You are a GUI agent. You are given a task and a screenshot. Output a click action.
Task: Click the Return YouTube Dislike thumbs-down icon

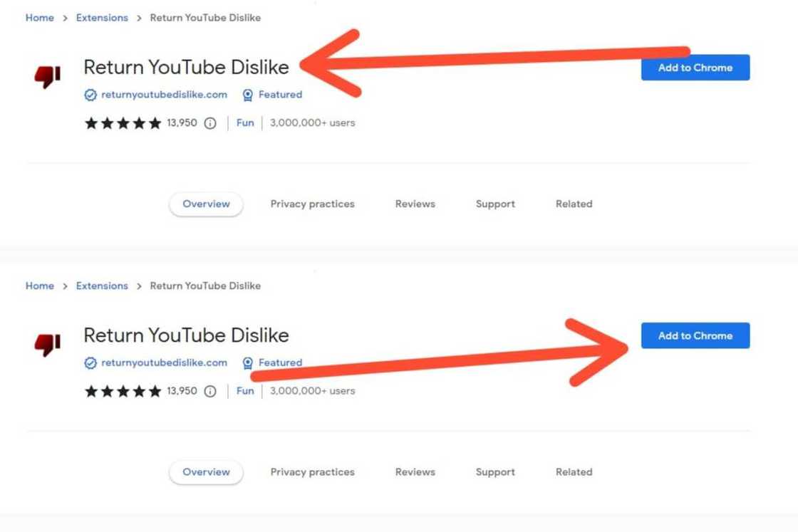[x=47, y=76]
